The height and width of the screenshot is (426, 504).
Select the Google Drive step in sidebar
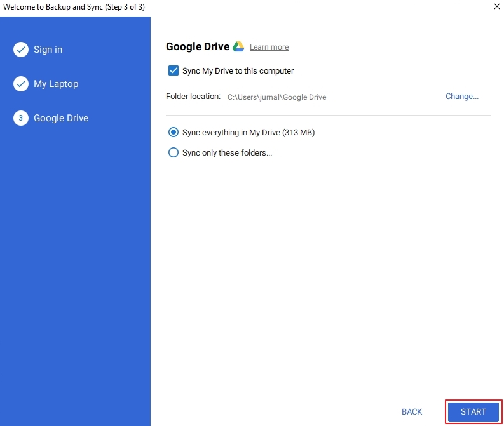pos(61,118)
